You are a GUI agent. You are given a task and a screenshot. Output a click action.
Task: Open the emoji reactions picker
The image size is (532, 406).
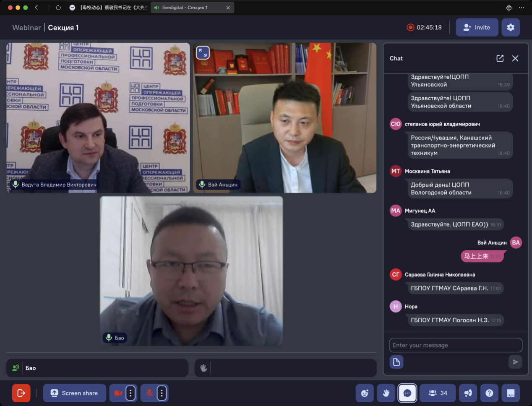[x=365, y=393]
